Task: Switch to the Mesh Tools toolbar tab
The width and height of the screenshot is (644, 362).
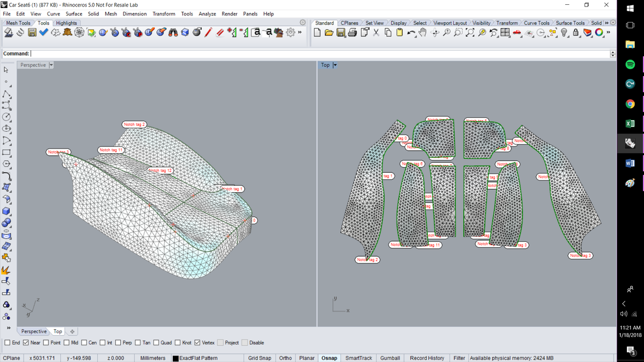Action: 18,23
